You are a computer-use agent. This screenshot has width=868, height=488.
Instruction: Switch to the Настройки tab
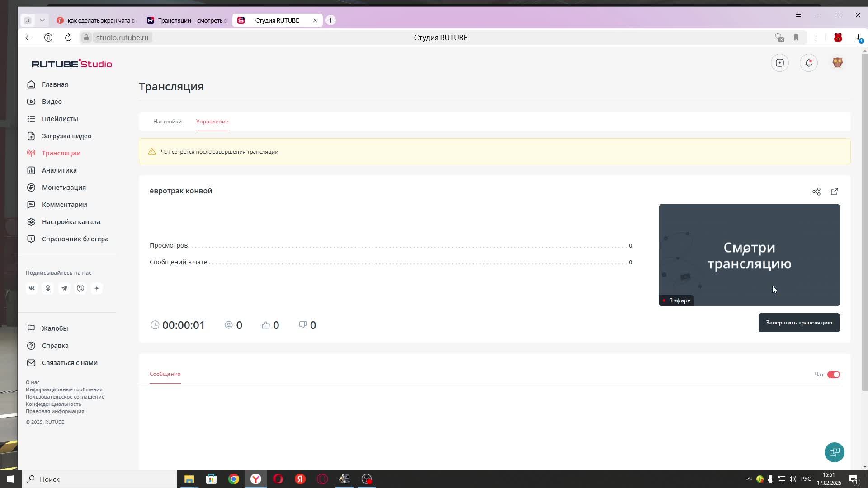pos(167,122)
